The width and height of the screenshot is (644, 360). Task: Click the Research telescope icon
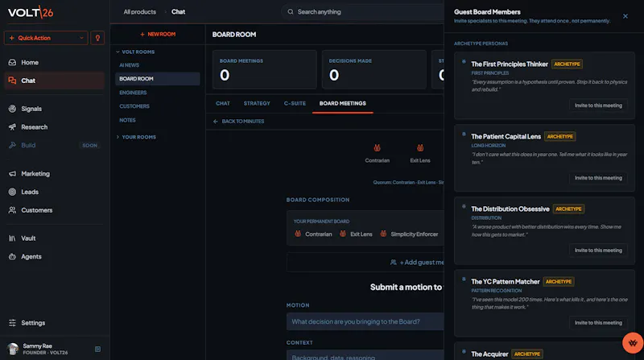[x=12, y=127]
